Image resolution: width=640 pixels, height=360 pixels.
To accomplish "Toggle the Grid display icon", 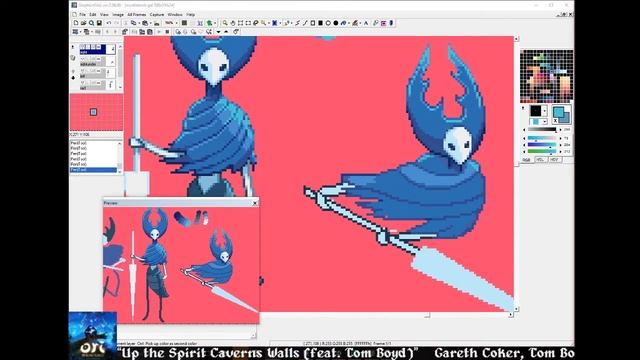I will pyautogui.click(x=184, y=23).
